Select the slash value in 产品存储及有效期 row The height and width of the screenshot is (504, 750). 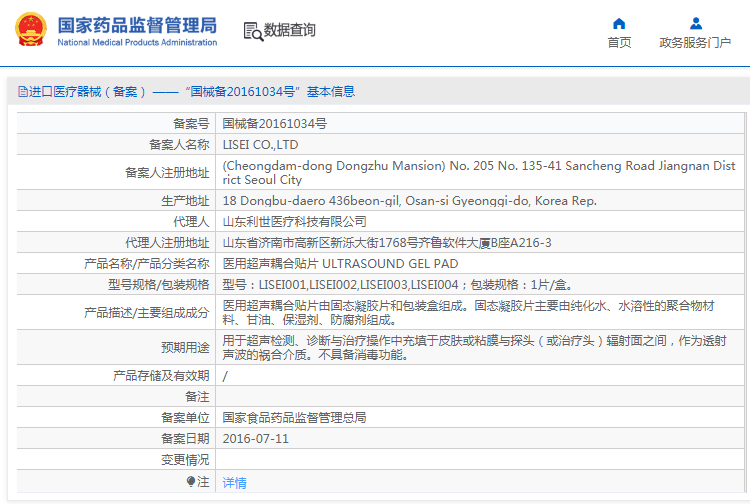pyautogui.click(x=225, y=376)
